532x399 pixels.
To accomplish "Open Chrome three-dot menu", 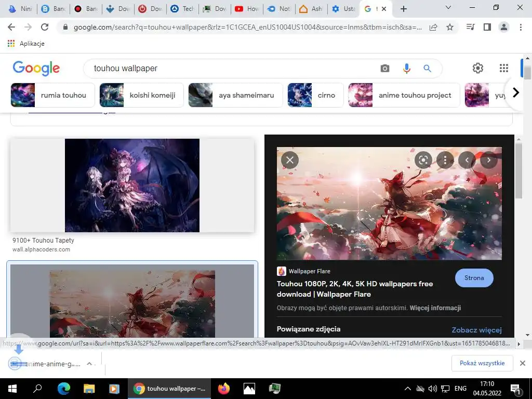I will click(x=521, y=27).
